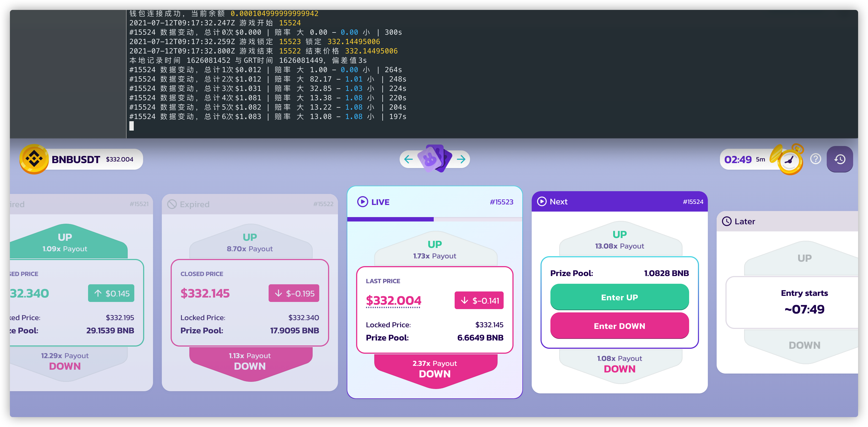The width and height of the screenshot is (868, 427).
Task: Select the Next round #15524 header
Action: coord(619,202)
